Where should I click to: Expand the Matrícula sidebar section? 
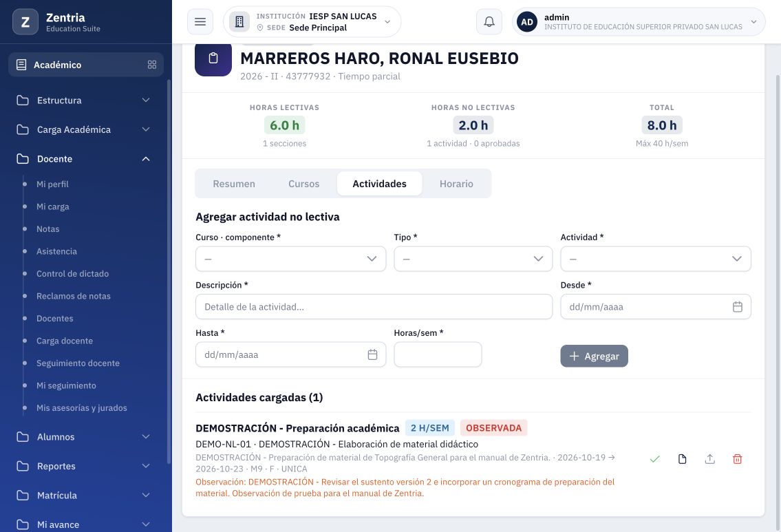click(x=86, y=495)
